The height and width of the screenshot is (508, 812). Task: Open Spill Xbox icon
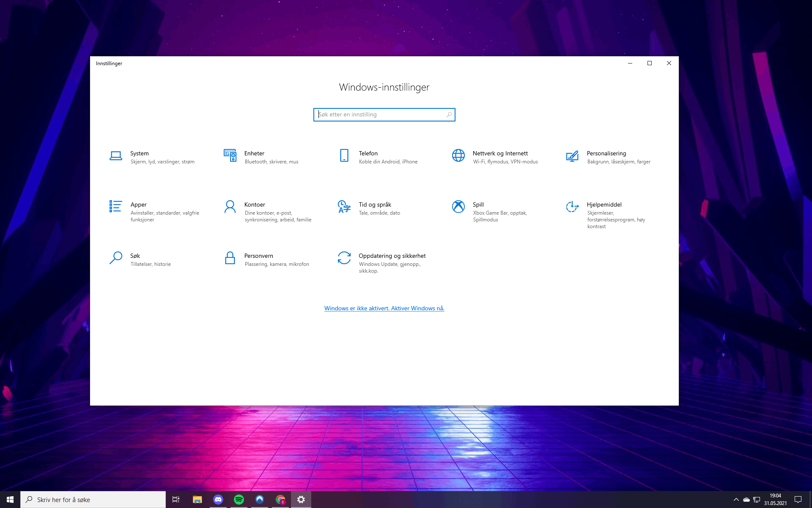(x=458, y=207)
